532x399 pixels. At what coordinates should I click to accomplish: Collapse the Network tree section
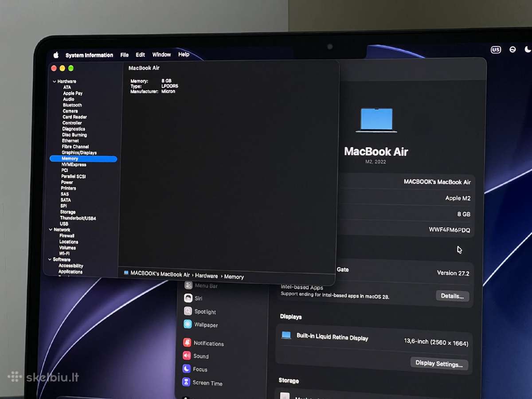(50, 230)
